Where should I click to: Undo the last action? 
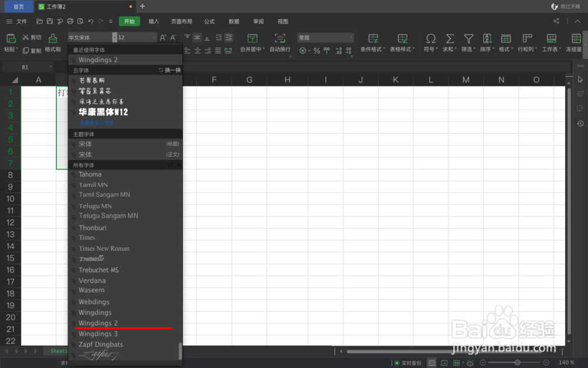[x=91, y=21]
